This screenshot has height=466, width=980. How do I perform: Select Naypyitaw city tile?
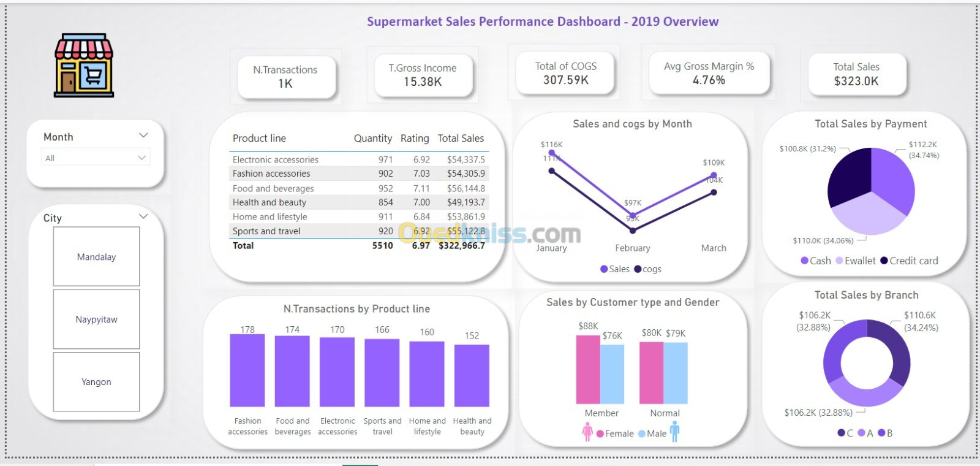(96, 319)
